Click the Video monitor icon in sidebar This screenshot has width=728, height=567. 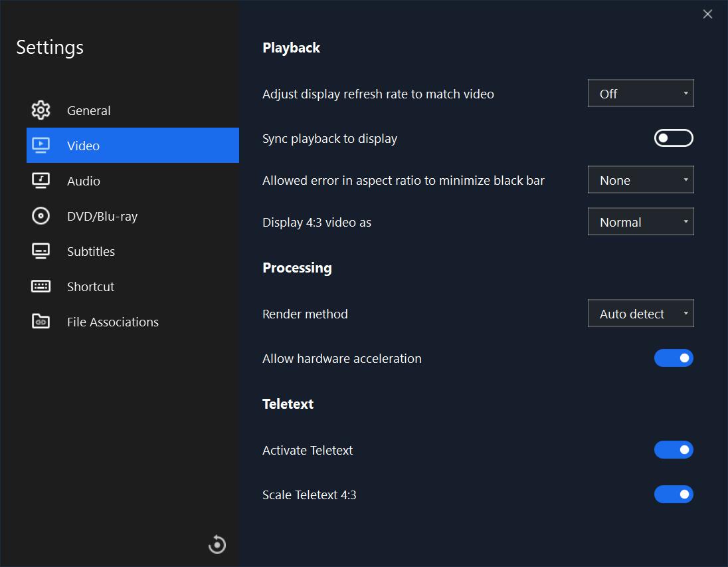(41, 146)
